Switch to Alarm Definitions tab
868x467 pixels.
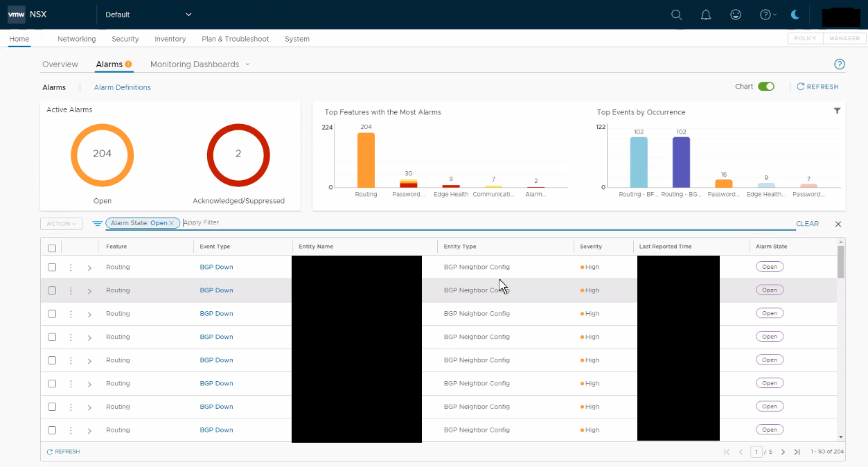[123, 87]
